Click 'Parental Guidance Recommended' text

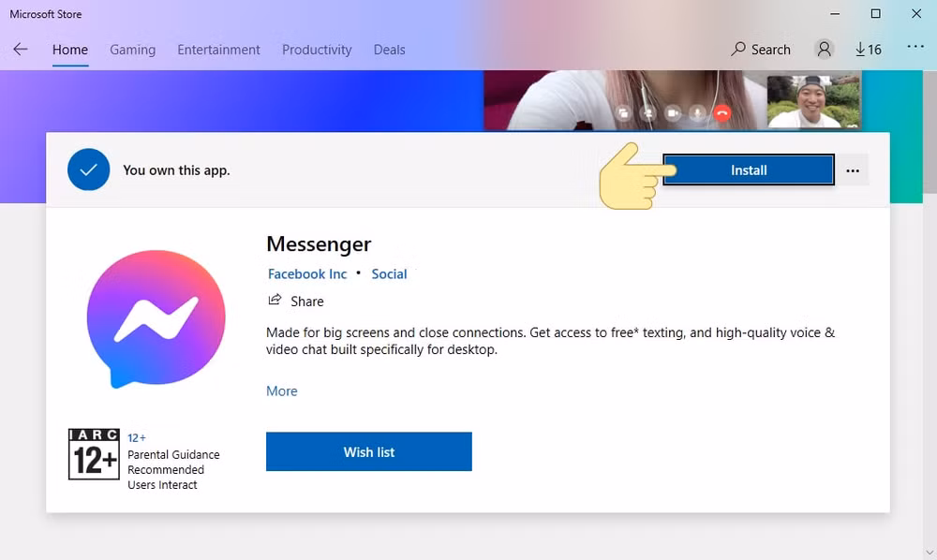pos(173,462)
